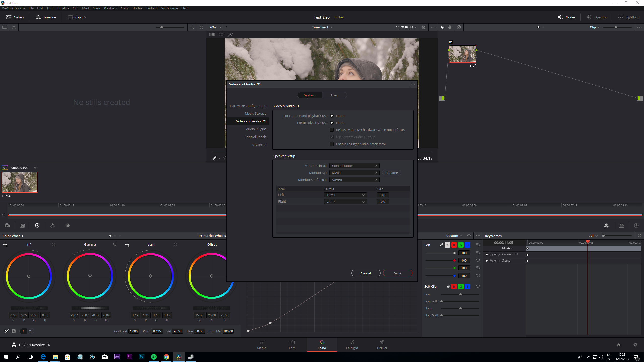Open the Lightbox view
This screenshot has width=644, height=362.
628,17
